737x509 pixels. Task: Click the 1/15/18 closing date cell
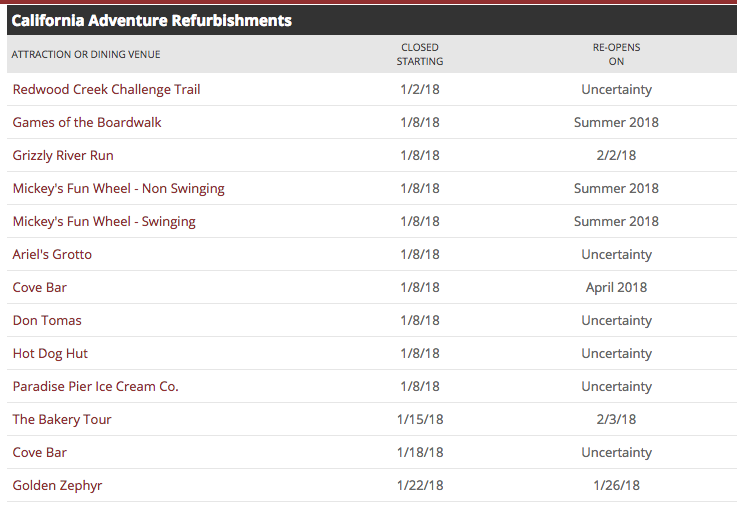419,419
